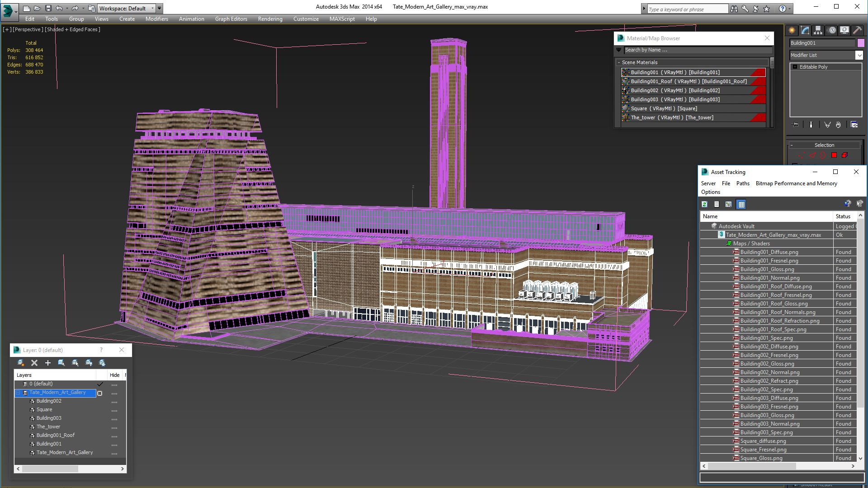Screen dimensions: 868x488
Task: Click the Refresh icon in Asset Tracking
Action: 704,204
